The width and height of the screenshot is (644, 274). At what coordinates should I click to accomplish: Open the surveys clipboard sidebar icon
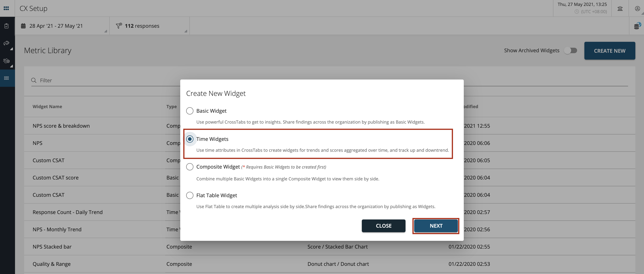[x=7, y=26]
